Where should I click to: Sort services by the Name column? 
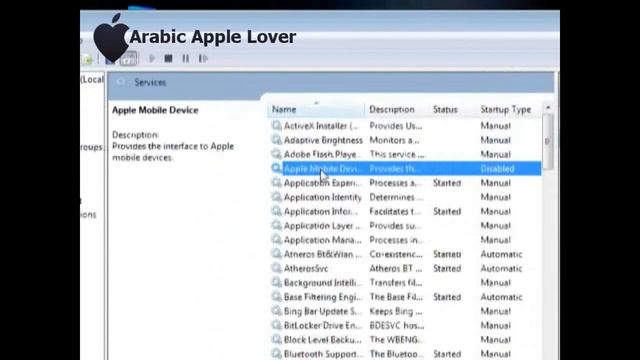[x=316, y=109]
